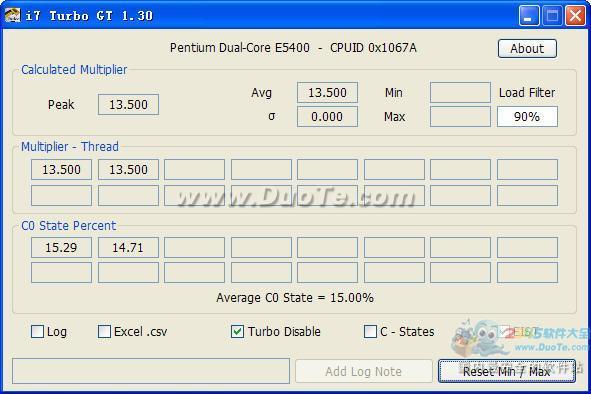
Task: Toggle the C - States checkbox
Action: coord(370,332)
